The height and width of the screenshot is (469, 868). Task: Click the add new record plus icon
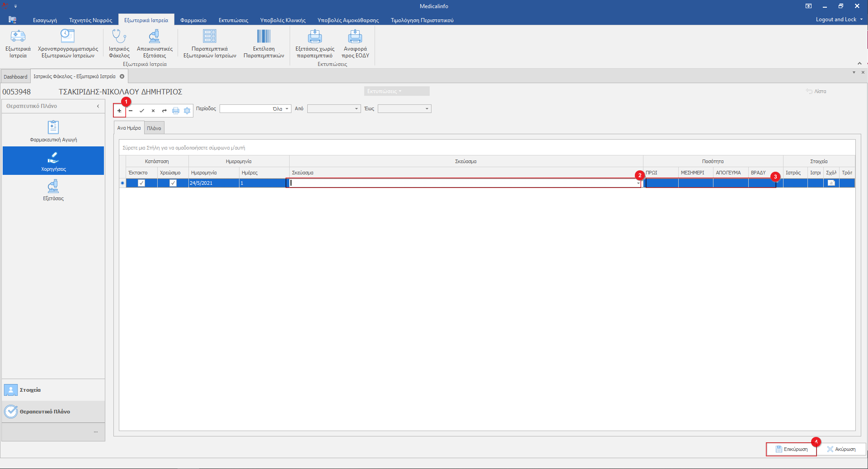(119, 111)
